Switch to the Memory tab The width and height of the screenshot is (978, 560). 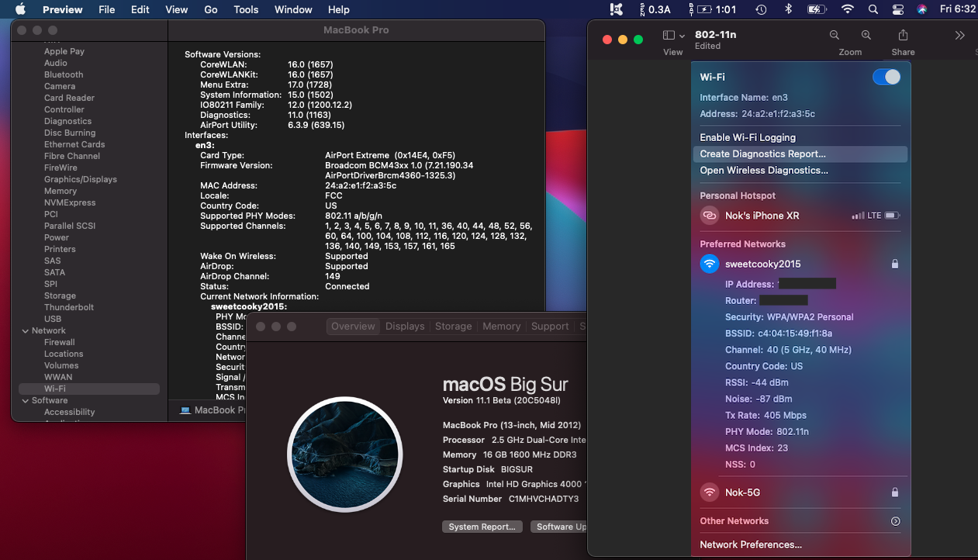501,327
